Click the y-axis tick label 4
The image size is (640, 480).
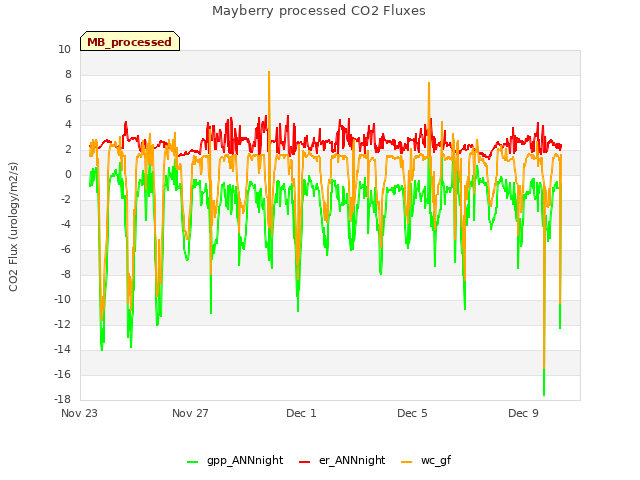pyautogui.click(x=68, y=124)
